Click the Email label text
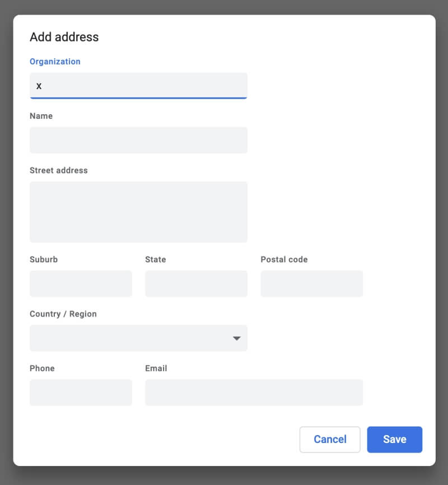This screenshot has width=448, height=485. [156, 369]
